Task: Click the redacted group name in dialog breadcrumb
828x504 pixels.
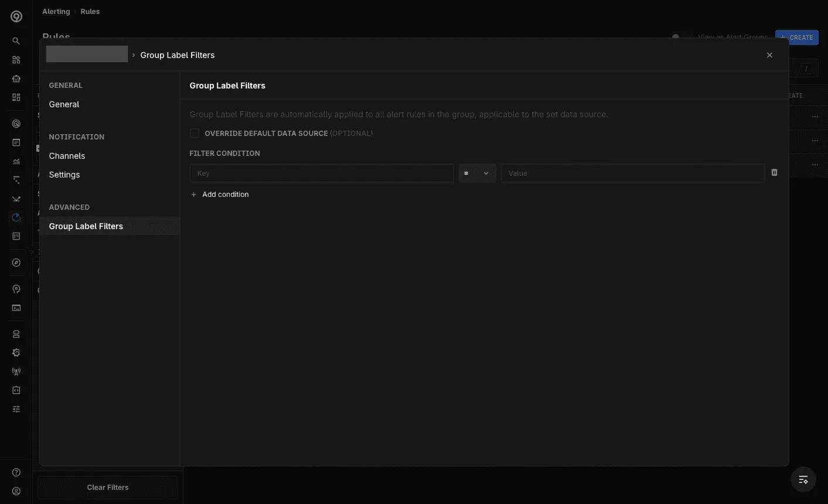Action: (87, 55)
